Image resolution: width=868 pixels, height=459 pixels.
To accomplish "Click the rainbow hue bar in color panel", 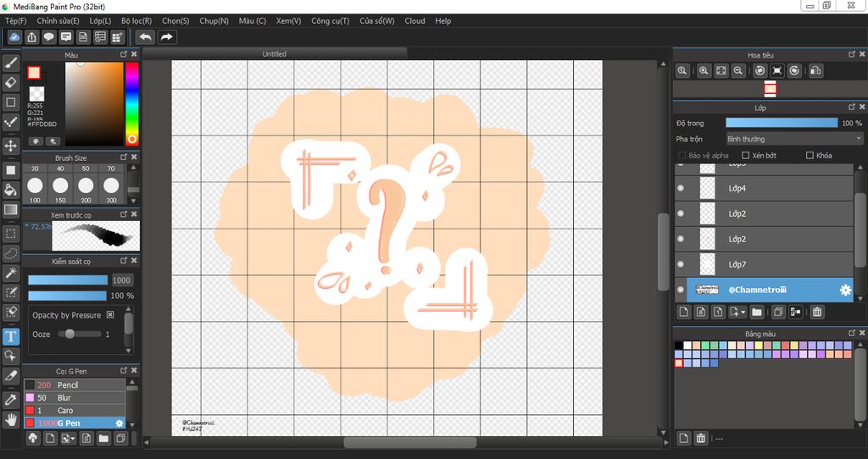I will (x=131, y=102).
